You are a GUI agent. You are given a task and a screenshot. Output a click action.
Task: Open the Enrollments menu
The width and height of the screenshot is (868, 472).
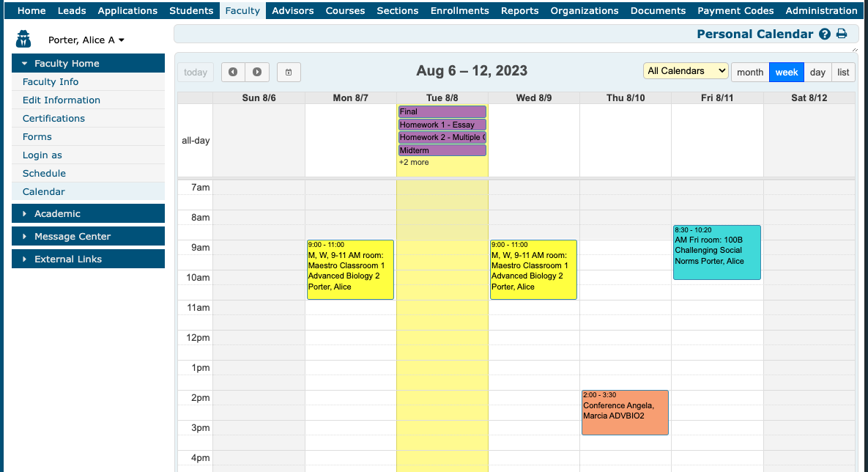coord(459,10)
